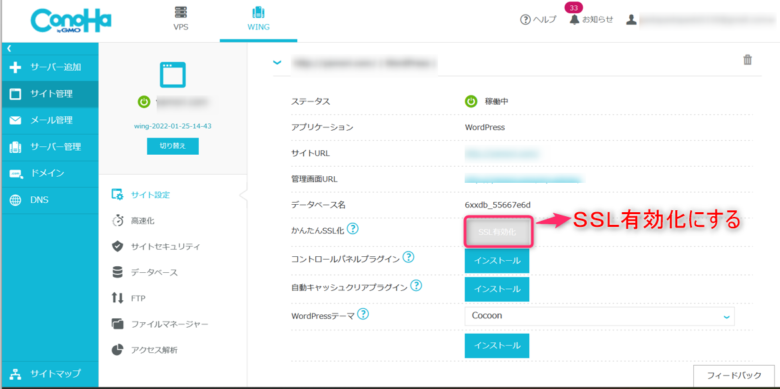This screenshot has width=780, height=389.
Task: Open ファイルマネージャー
Action: click(160, 324)
